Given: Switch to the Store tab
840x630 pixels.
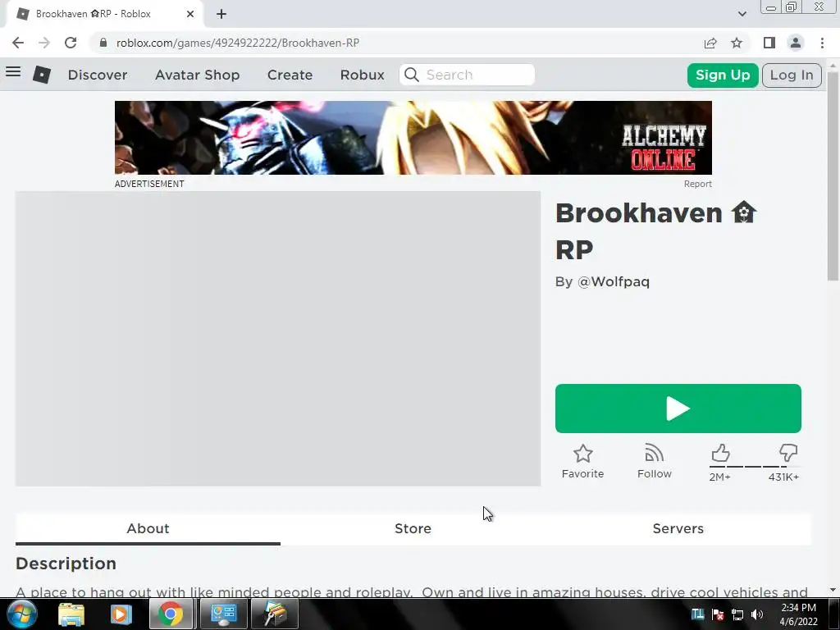Looking at the screenshot, I should coord(413,529).
